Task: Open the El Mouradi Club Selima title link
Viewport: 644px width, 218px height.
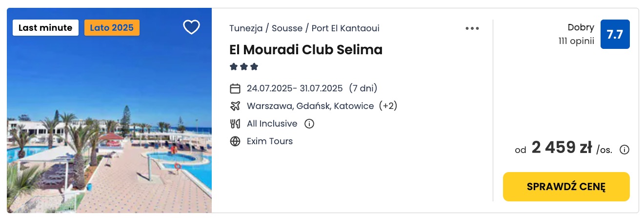Action: coord(306,50)
